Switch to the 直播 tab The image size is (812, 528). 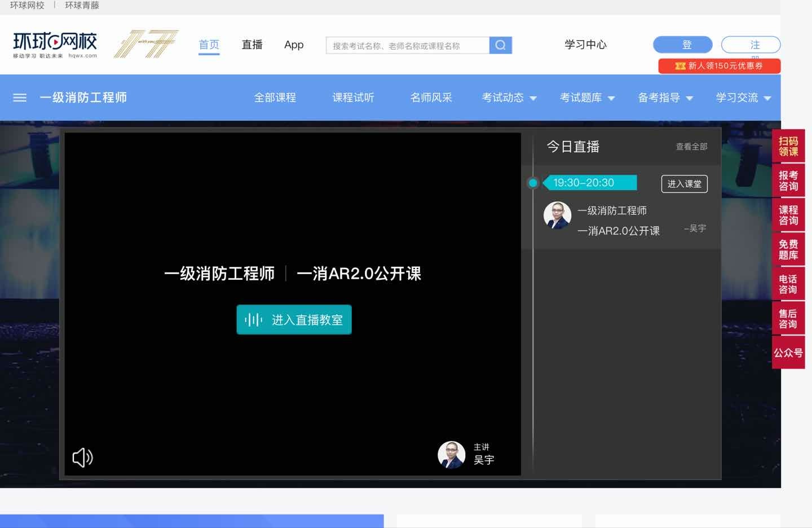[252, 45]
